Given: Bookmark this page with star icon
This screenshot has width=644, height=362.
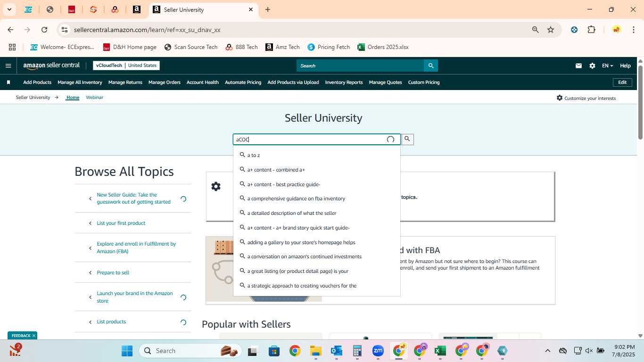Looking at the screenshot, I should (551, 30).
